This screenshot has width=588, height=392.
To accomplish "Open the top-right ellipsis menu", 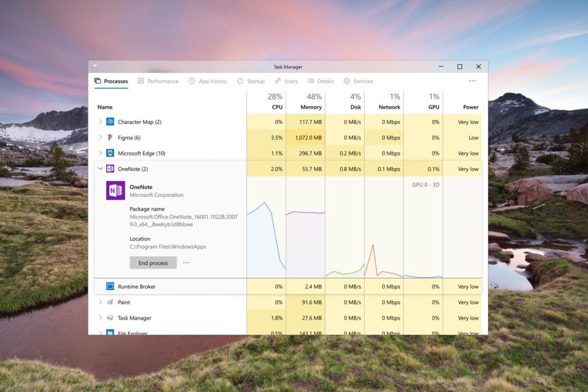I will (472, 81).
